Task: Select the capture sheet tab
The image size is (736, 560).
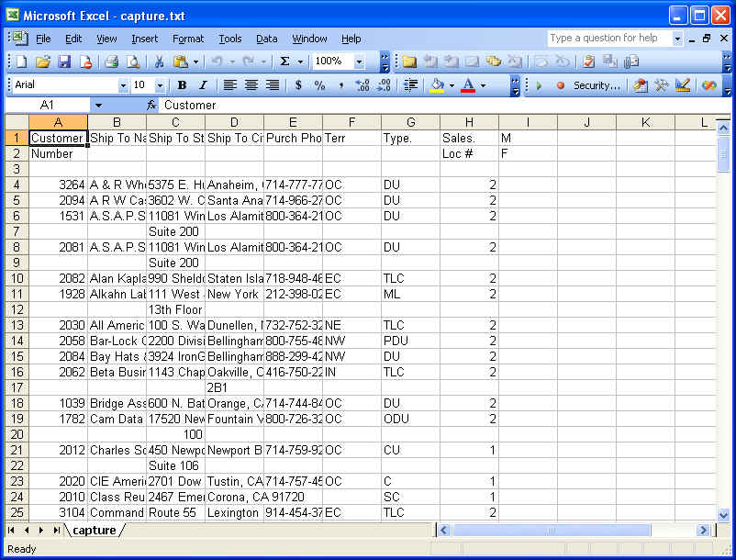Action: (95, 531)
